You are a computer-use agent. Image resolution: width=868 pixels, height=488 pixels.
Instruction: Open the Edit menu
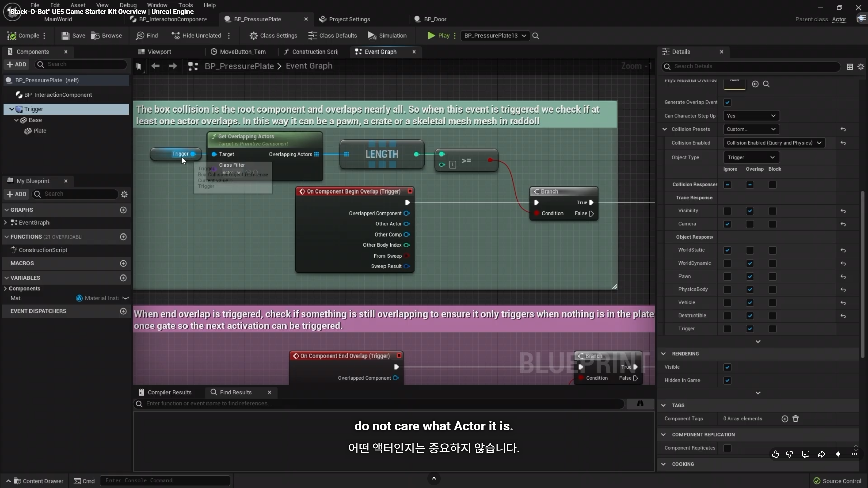tap(55, 5)
